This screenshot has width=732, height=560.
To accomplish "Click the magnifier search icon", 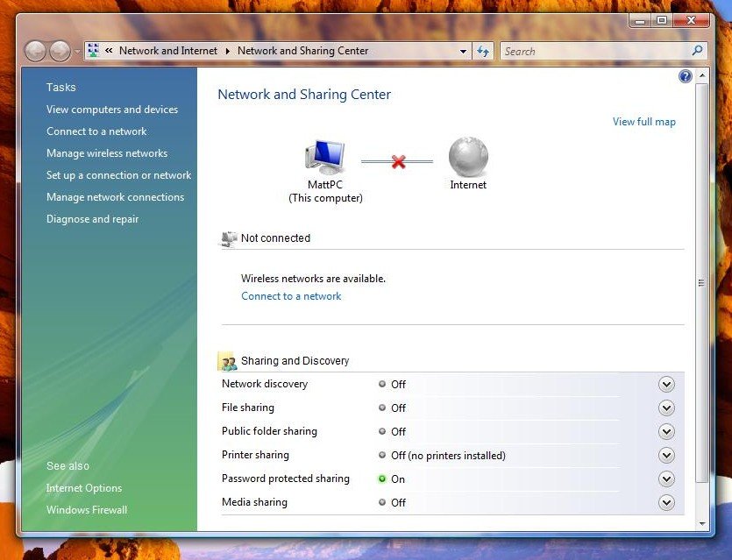I will pyautogui.click(x=698, y=51).
